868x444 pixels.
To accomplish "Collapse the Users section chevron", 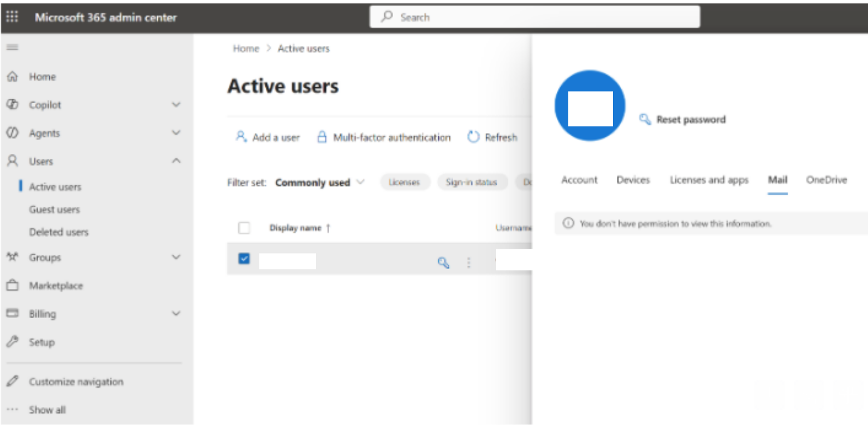I will tap(176, 161).
